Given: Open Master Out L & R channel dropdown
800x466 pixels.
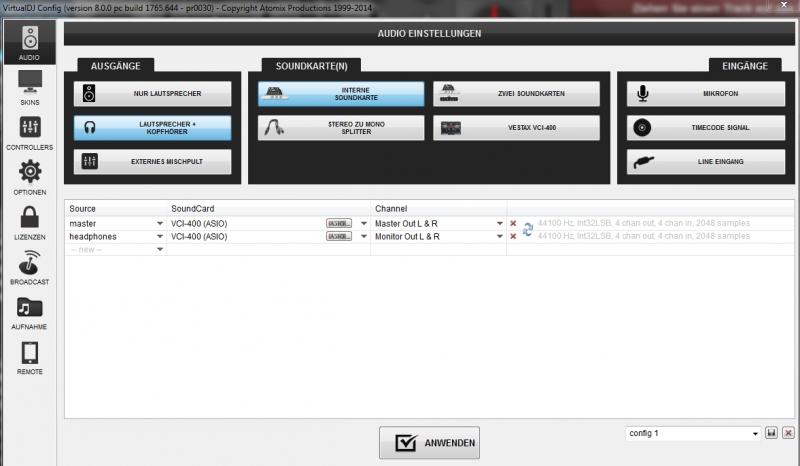Looking at the screenshot, I should [x=499, y=224].
